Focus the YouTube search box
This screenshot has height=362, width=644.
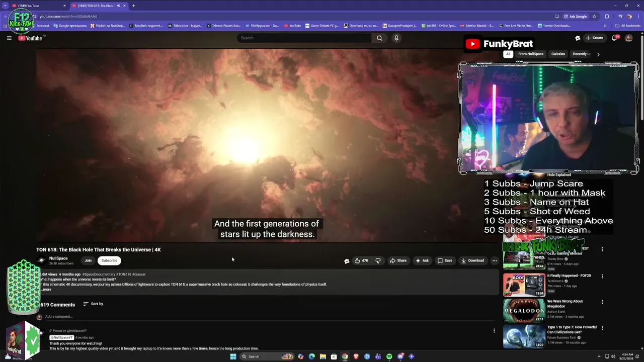pos(304,38)
